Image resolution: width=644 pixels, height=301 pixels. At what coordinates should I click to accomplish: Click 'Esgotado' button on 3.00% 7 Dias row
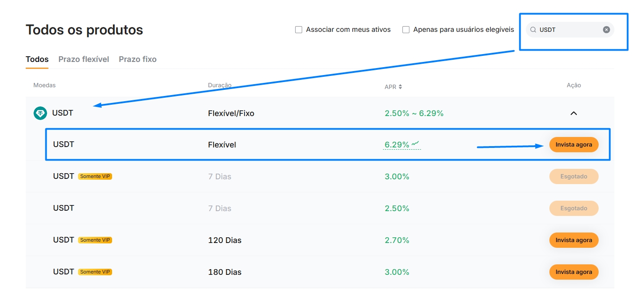click(x=573, y=177)
